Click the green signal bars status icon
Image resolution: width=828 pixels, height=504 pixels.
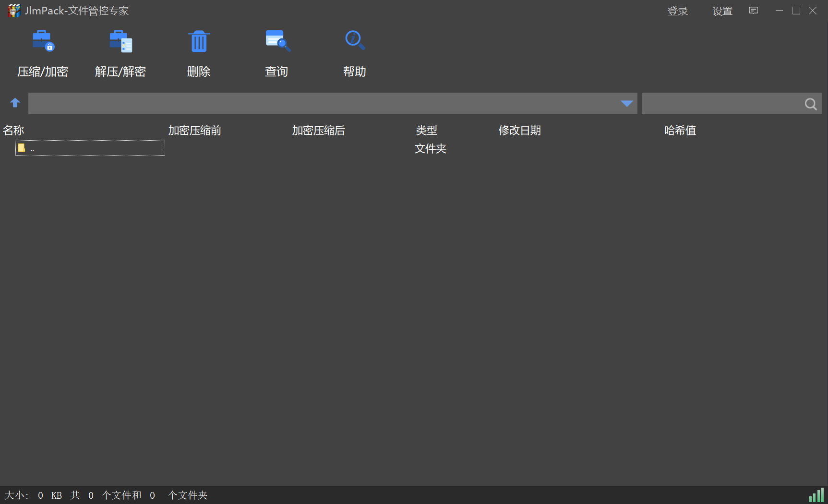coord(816,495)
